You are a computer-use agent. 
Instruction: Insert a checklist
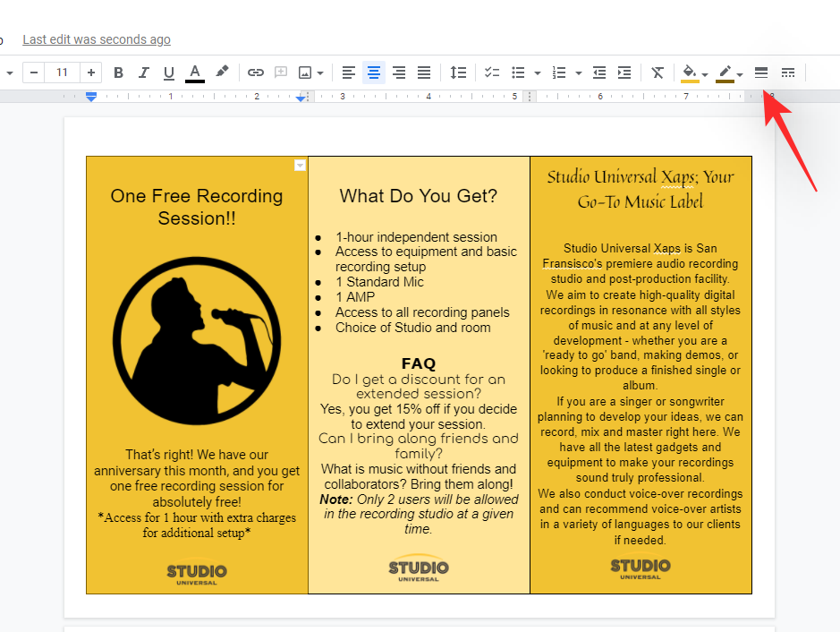tap(492, 73)
